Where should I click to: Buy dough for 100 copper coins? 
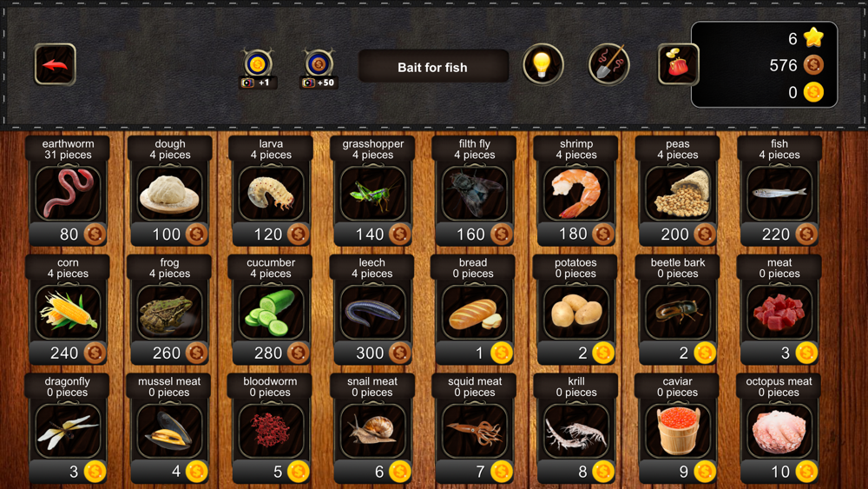click(x=169, y=235)
